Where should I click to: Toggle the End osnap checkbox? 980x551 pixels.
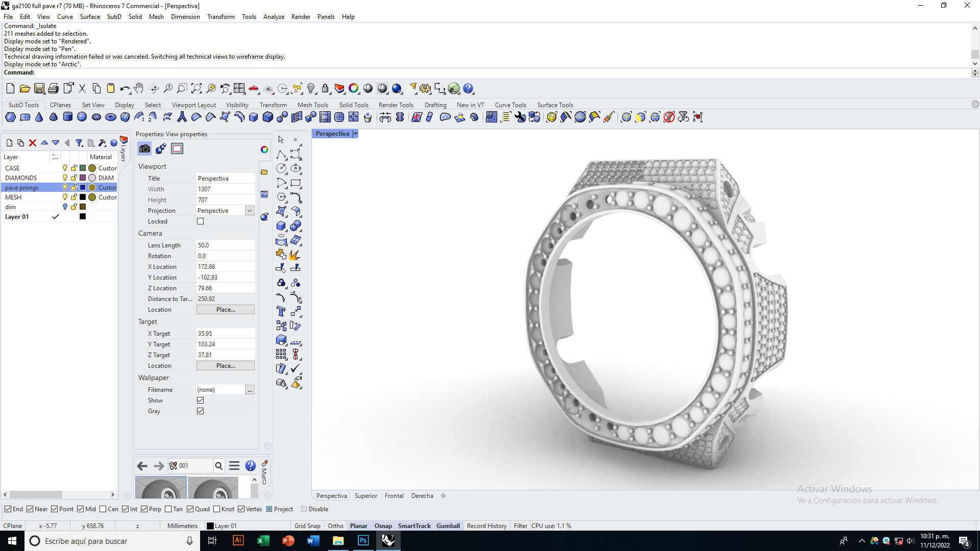click(x=8, y=509)
